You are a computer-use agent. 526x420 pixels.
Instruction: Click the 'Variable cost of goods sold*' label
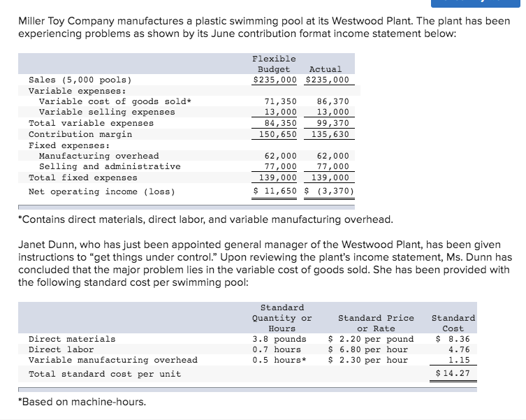click(115, 101)
